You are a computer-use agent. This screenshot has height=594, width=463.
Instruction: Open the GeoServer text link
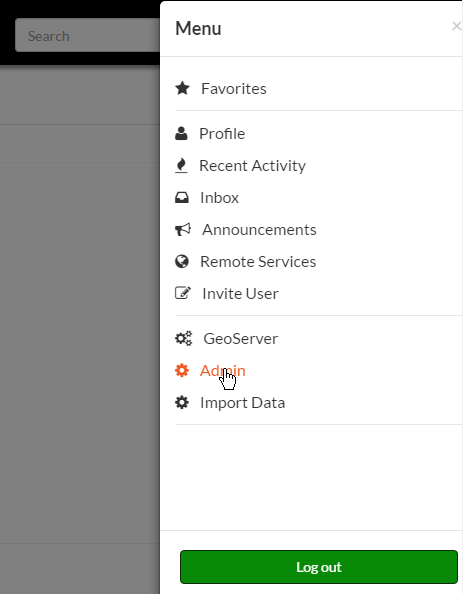(x=241, y=339)
